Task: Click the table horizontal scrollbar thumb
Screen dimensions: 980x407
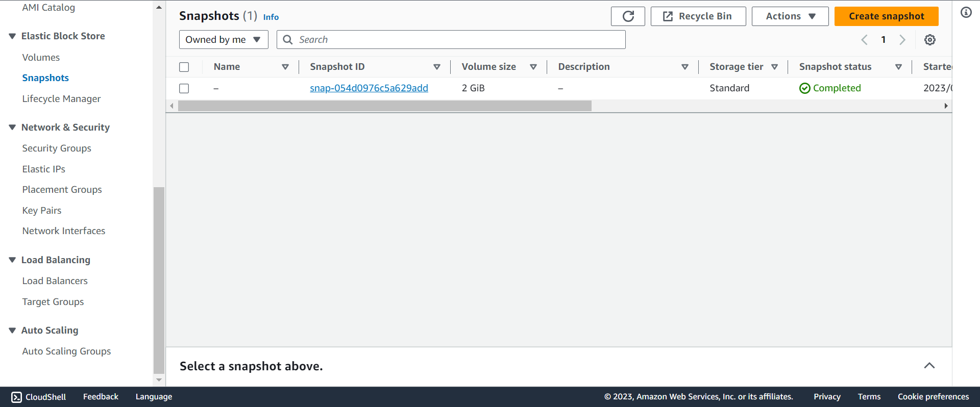Action: point(384,106)
